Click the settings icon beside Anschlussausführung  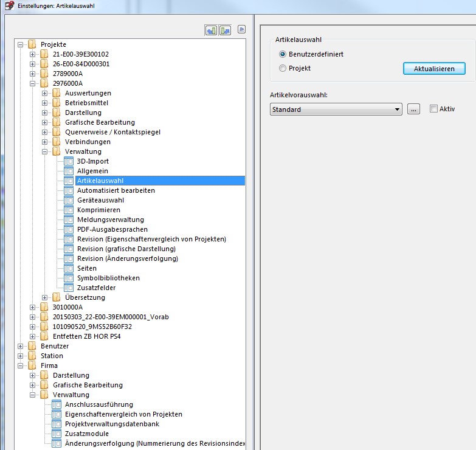tap(57, 404)
